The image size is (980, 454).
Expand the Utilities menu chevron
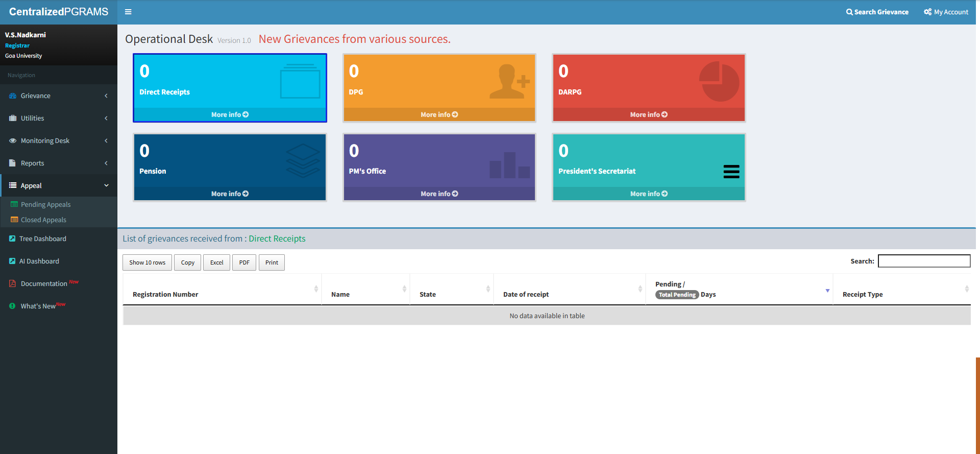tap(106, 118)
